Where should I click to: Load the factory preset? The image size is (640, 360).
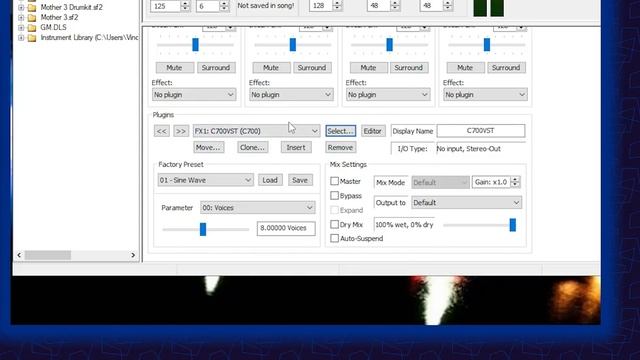tap(270, 180)
